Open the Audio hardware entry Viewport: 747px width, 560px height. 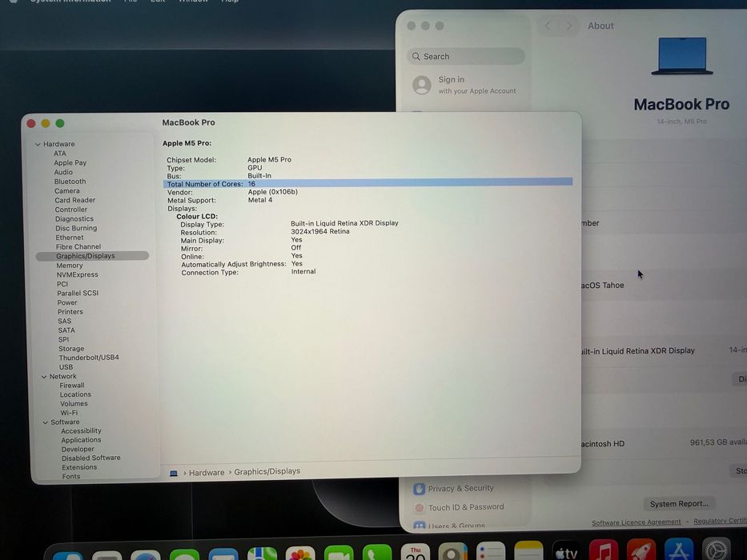click(x=63, y=172)
